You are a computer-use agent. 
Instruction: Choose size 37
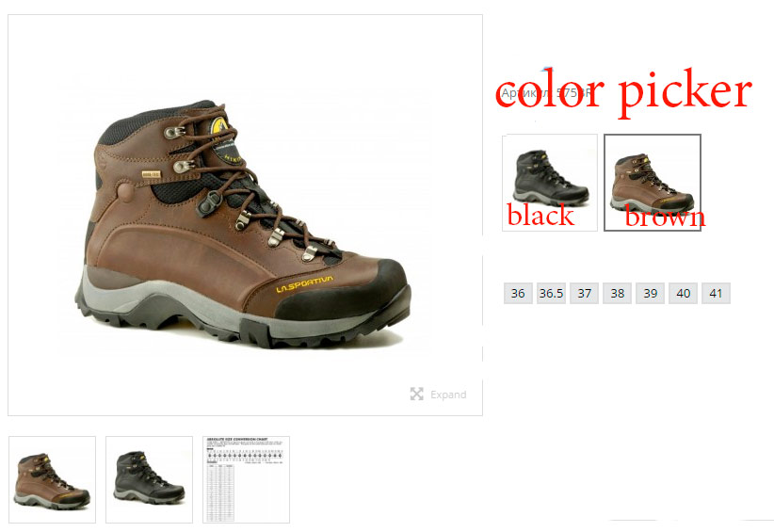(x=584, y=293)
